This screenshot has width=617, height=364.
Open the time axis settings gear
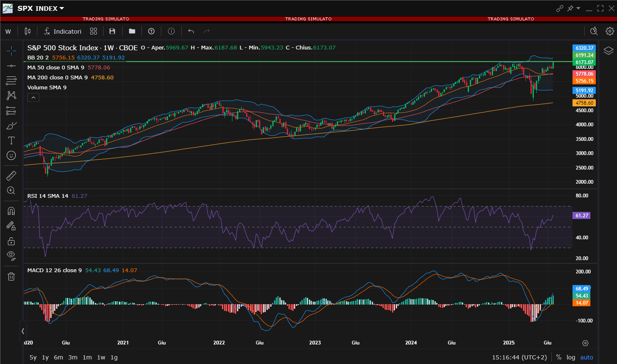pos(585,343)
